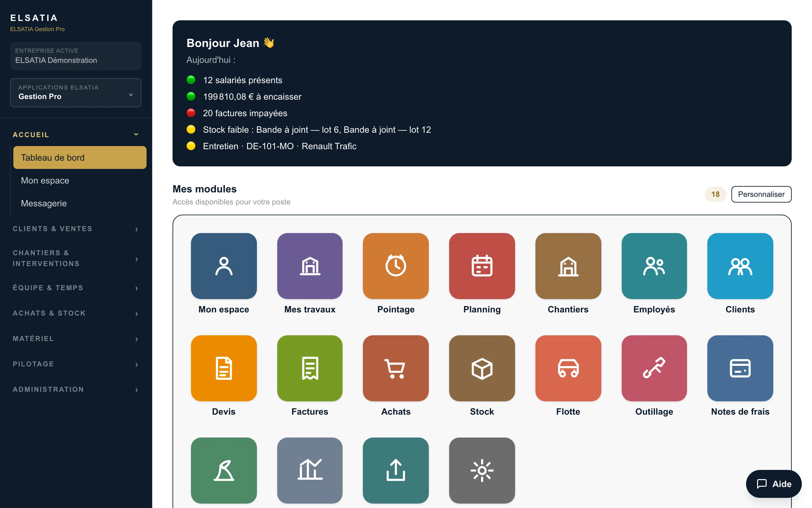Click the ELSATIA logo title
Screen dimensions: 812x508
point(34,17)
